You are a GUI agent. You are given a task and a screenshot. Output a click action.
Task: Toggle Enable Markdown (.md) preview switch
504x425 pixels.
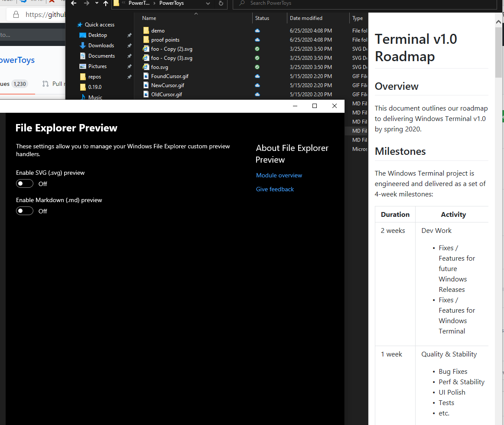(x=25, y=211)
